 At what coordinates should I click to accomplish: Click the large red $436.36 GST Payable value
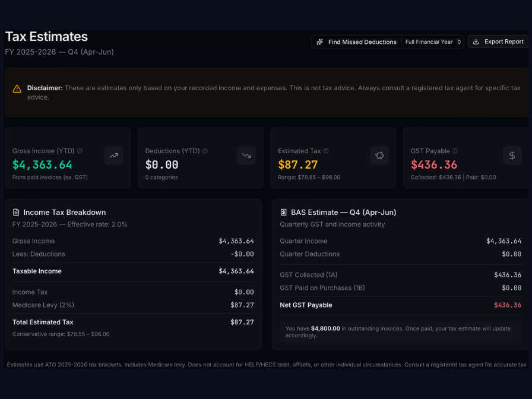434,165
